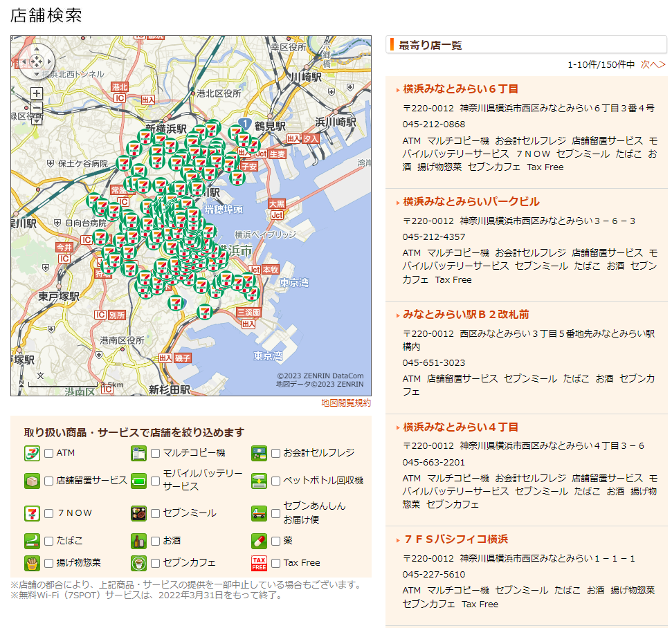
Task: Click the ATM service icon
Action: 32,453
